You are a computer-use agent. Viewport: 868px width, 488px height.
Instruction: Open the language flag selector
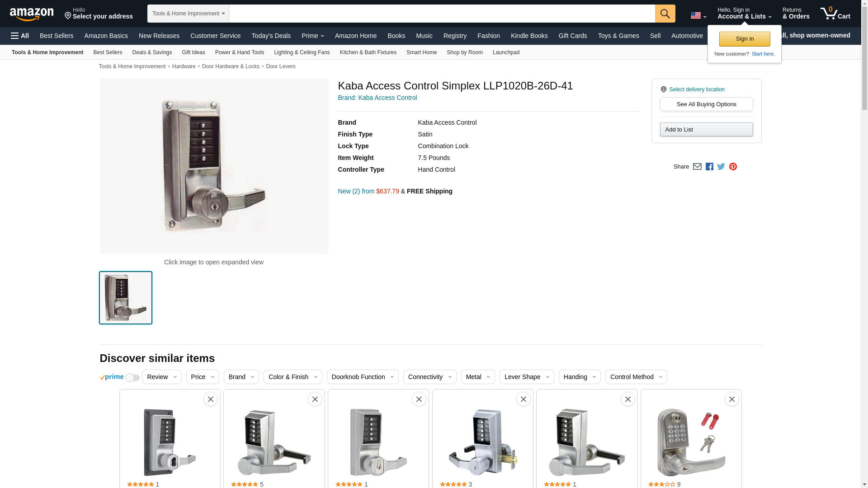698,15
